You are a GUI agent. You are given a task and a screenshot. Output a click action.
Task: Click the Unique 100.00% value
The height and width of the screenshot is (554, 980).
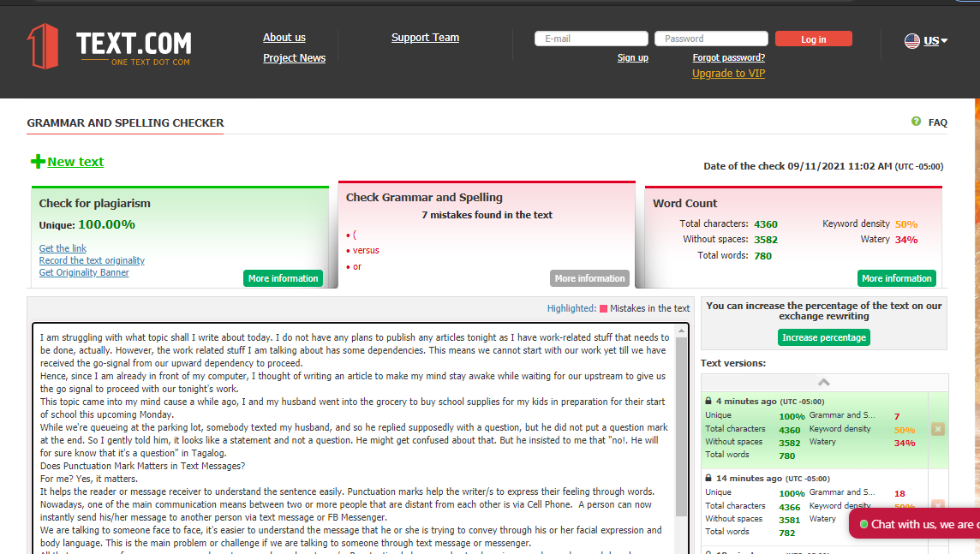click(x=106, y=224)
